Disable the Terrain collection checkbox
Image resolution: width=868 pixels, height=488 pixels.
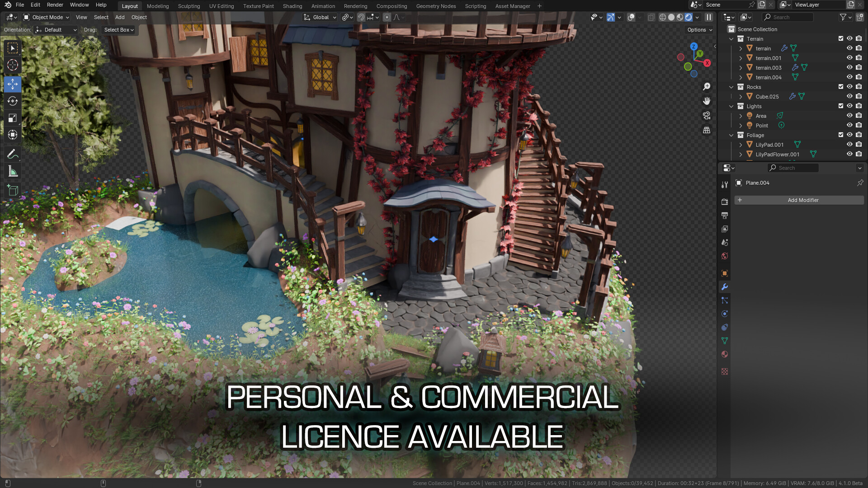[x=840, y=39]
